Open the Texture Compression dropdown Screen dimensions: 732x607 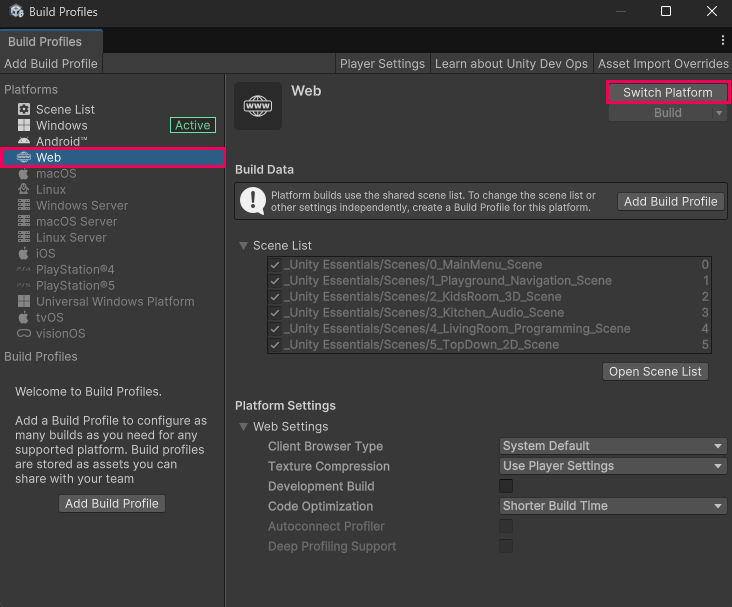pos(612,466)
